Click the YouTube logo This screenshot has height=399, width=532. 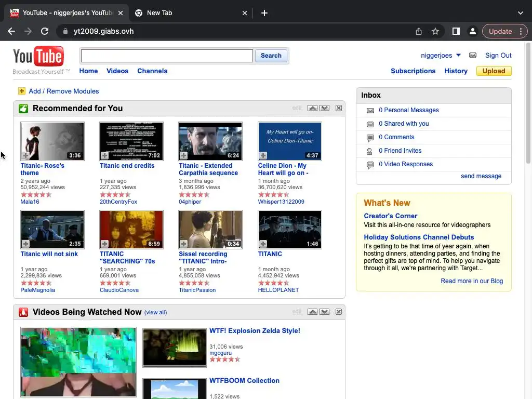pos(38,56)
